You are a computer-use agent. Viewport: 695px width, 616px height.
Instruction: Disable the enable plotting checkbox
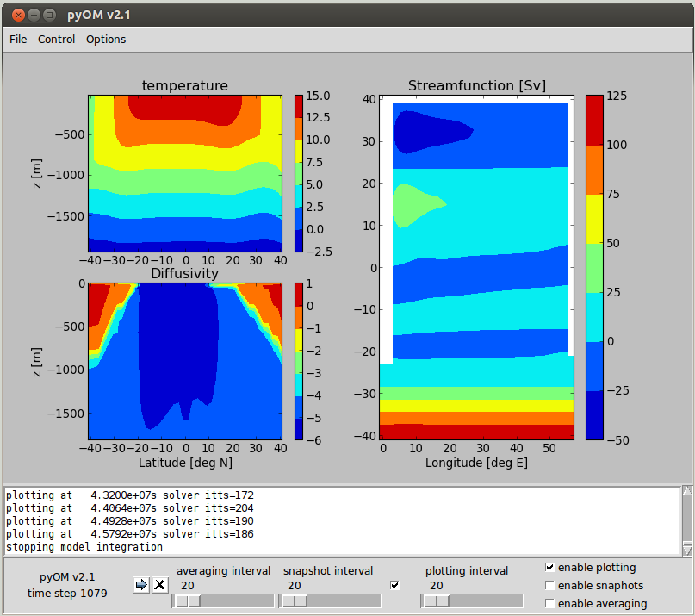(550, 568)
